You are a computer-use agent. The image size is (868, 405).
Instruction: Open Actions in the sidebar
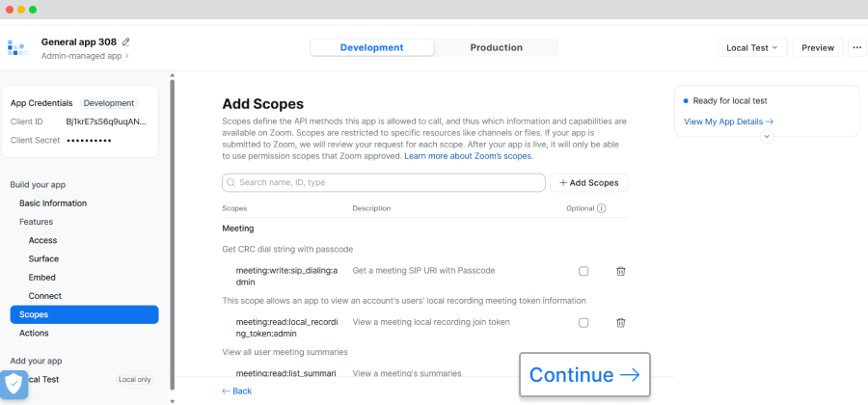34,333
